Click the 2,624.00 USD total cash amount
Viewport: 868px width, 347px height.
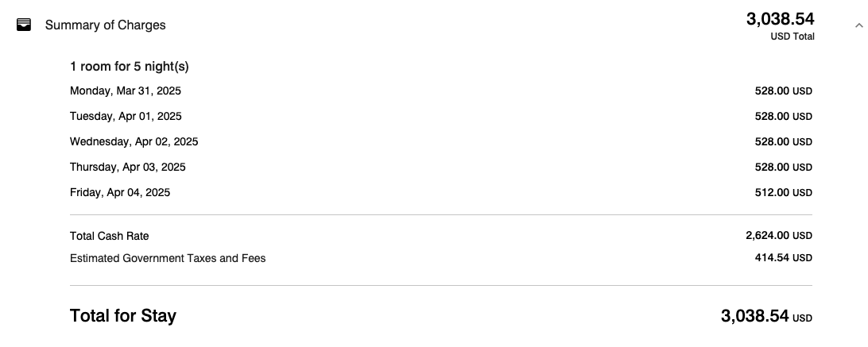[779, 236]
